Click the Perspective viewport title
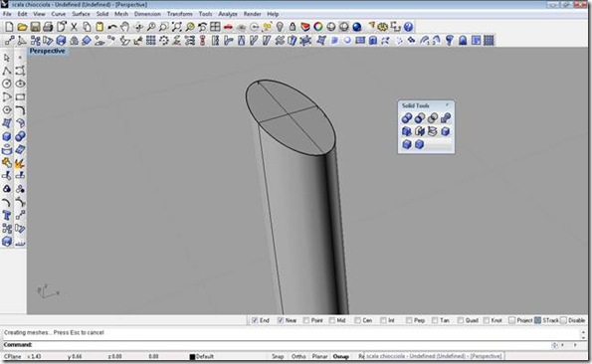 (x=47, y=51)
